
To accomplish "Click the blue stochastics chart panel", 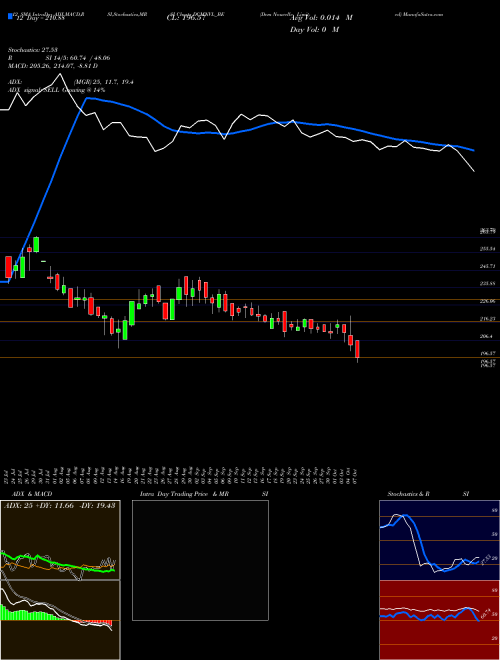I will [439, 540].
